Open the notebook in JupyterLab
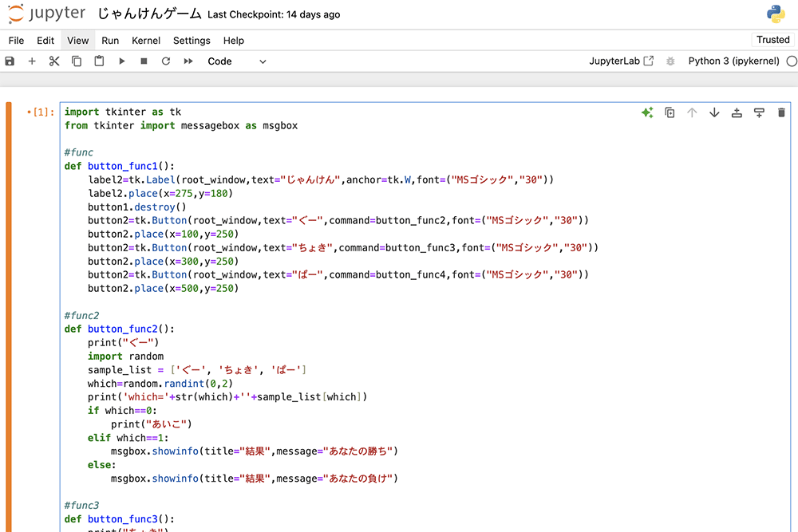Image resolution: width=798 pixels, height=532 pixels. 622,61
